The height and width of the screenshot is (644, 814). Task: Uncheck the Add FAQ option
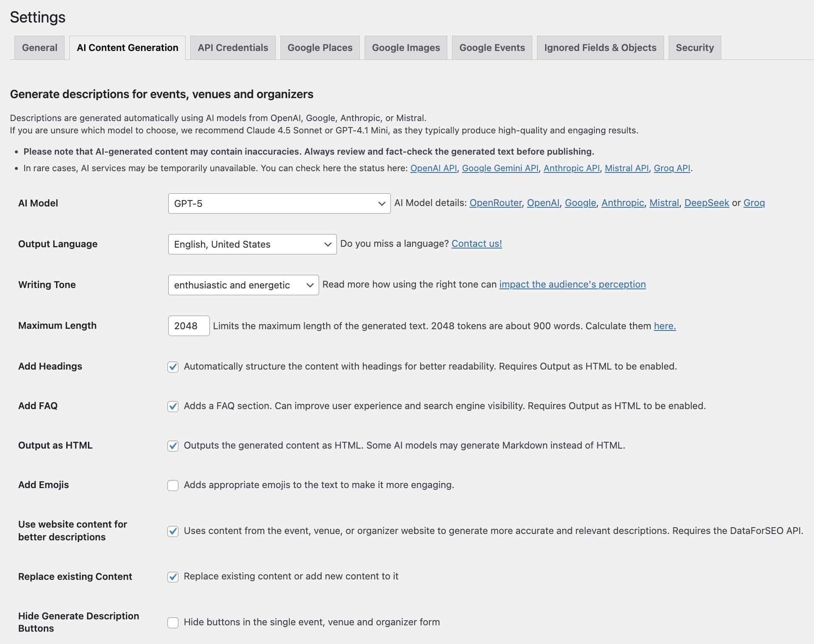pos(172,407)
